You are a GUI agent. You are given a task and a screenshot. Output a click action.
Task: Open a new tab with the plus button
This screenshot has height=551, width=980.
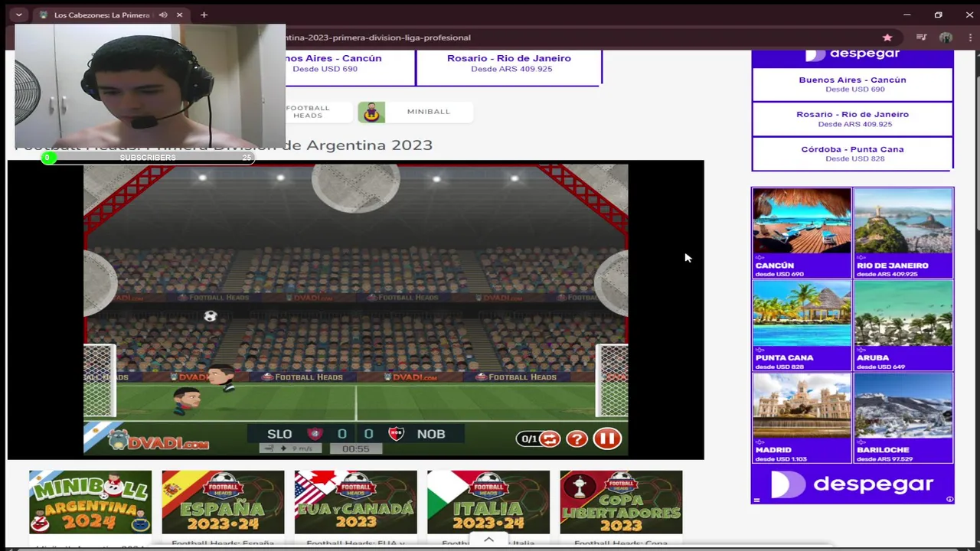pyautogui.click(x=204, y=15)
